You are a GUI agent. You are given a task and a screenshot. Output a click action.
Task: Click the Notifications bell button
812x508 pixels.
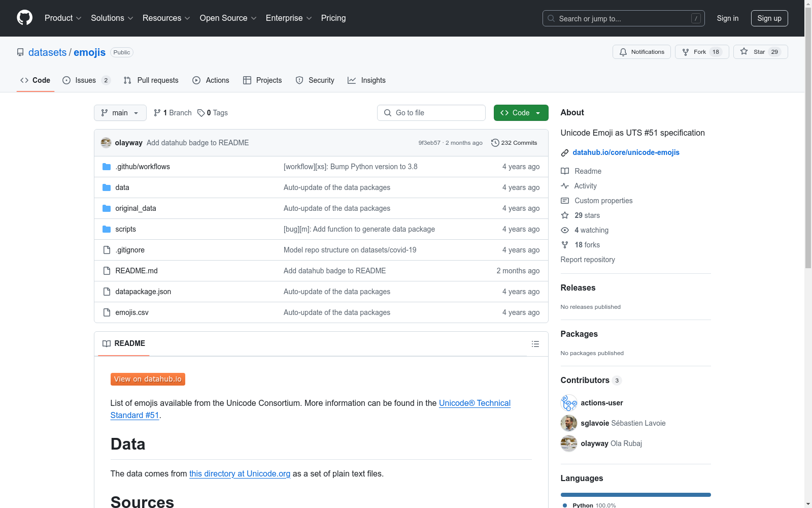tap(641, 52)
